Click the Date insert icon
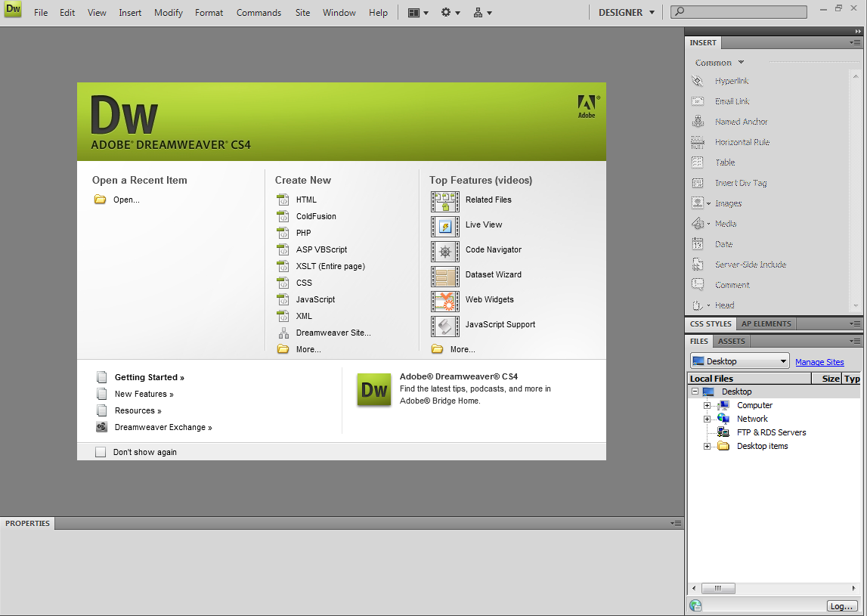Screen dimensions: 867x616 698,244
